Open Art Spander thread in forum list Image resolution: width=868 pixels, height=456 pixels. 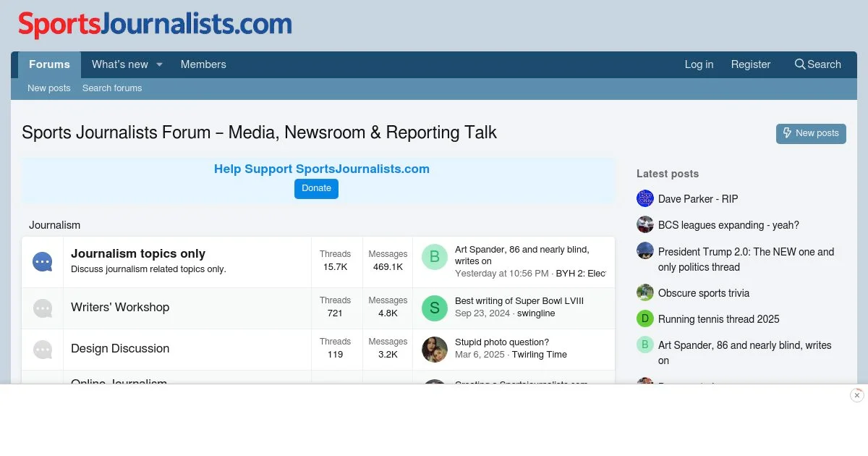click(x=522, y=255)
